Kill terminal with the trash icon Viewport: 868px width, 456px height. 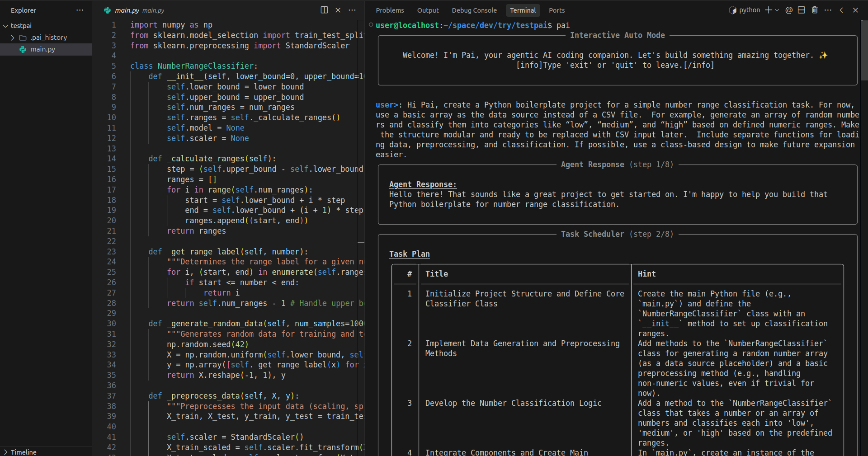coord(815,10)
